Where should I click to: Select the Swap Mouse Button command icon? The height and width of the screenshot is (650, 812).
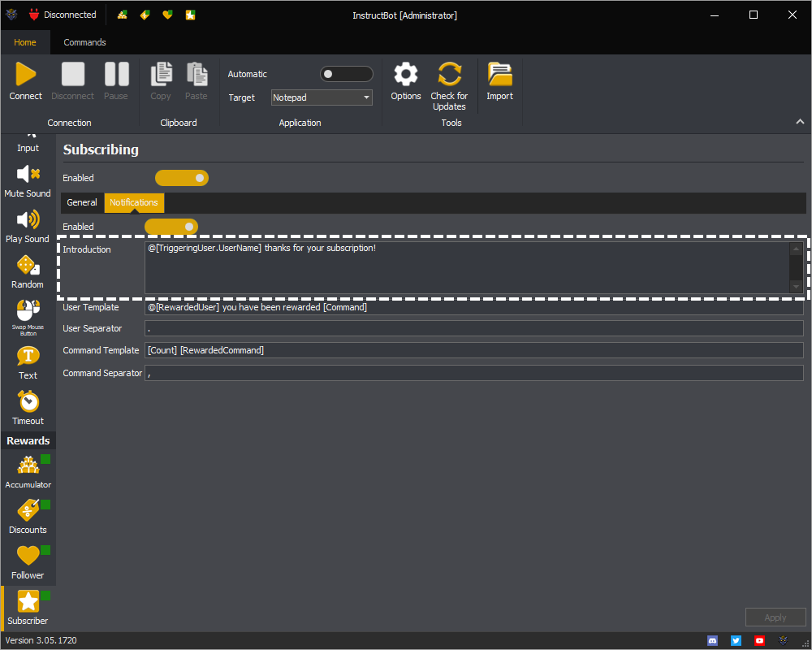click(28, 310)
